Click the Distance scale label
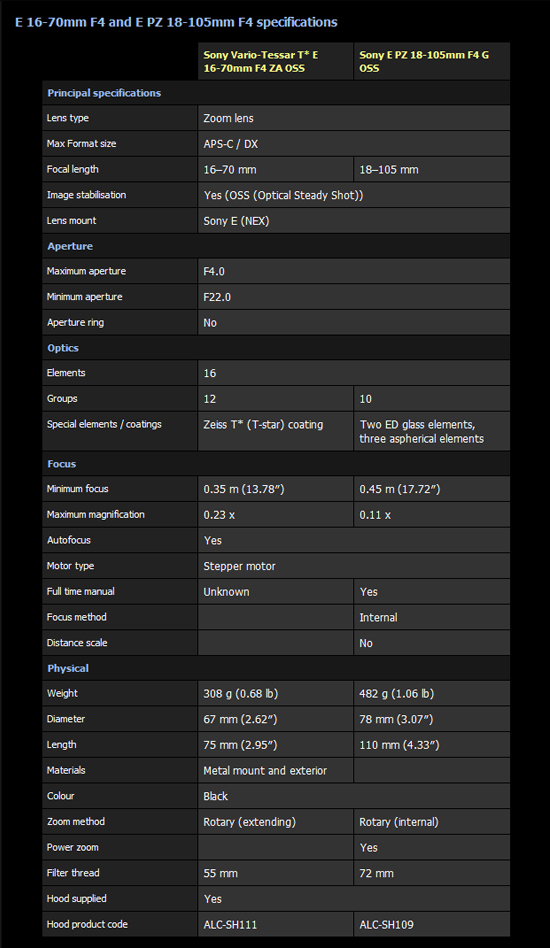This screenshot has height=948, width=550. click(77, 643)
